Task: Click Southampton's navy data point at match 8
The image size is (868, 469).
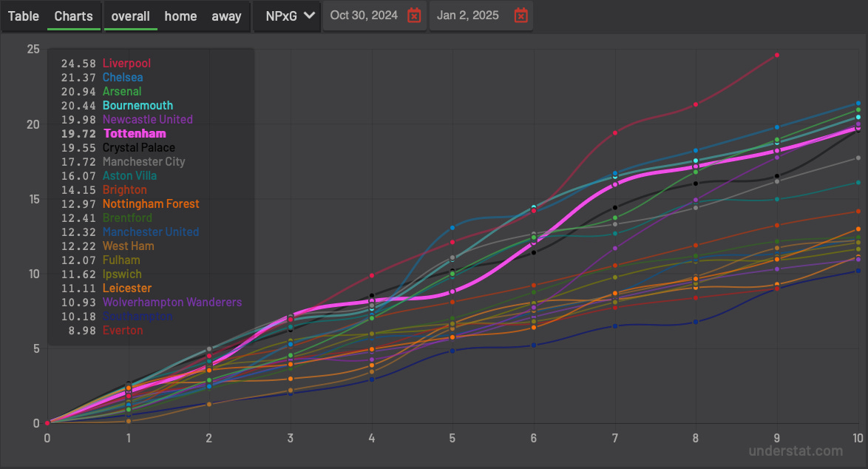Action: pos(696,322)
